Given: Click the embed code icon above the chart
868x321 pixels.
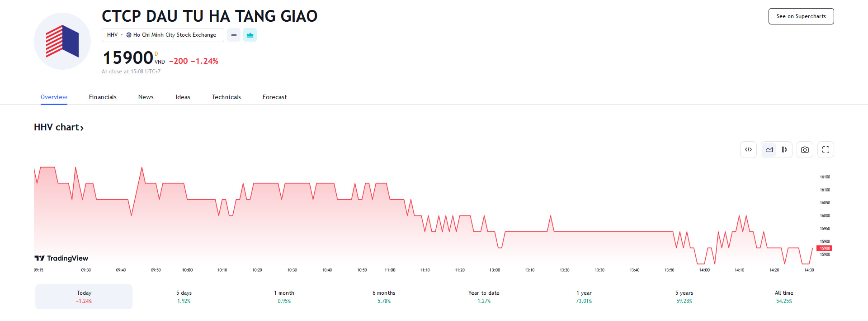Looking at the screenshot, I should click(x=748, y=149).
